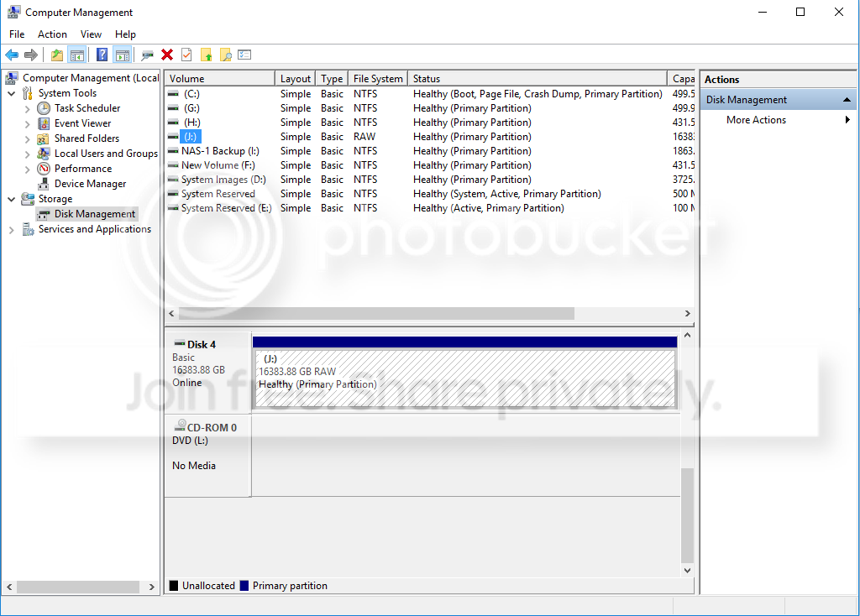Select the (H:) volume row
Image resolution: width=860 pixels, height=616 pixels.
coord(431,123)
